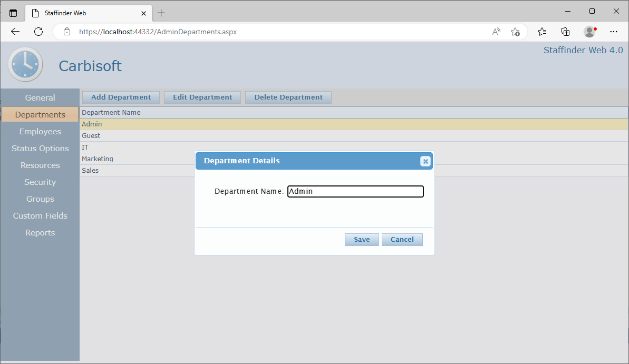Screen dimensions: 629x364
Task: Open a new browser tab
Action: click(x=161, y=13)
